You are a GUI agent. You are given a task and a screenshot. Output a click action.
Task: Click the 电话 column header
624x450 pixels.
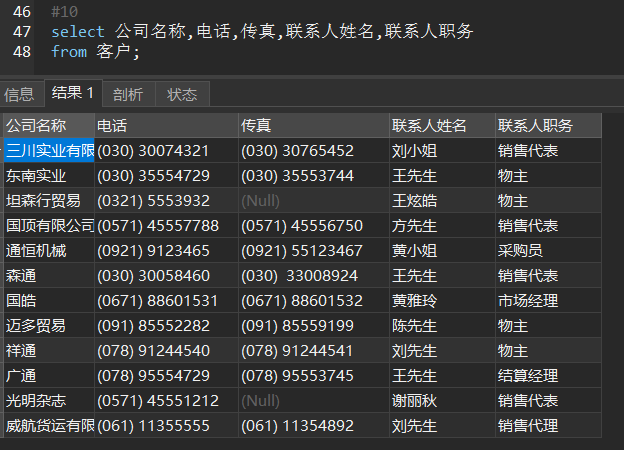[112, 125]
